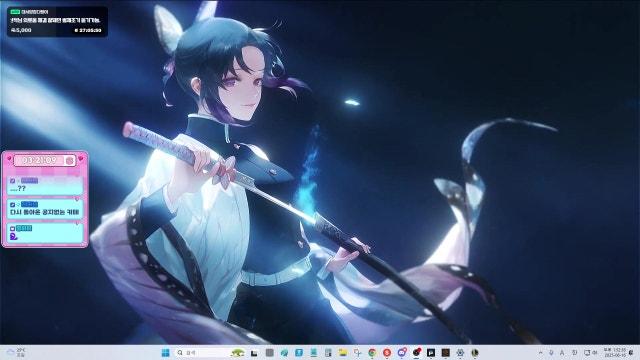Select the middle chat message in pink widget
640x360 pixels.
point(45,209)
